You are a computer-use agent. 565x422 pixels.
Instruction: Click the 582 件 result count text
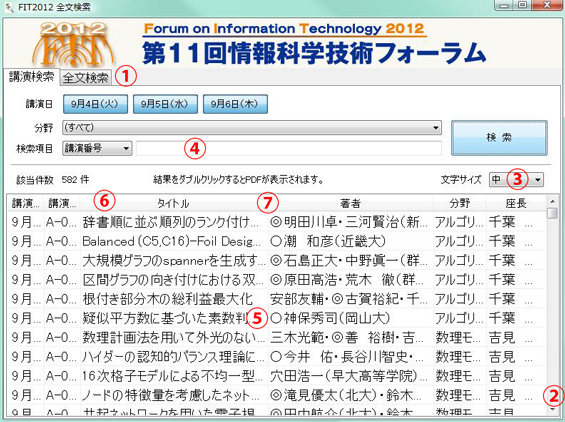tap(75, 179)
